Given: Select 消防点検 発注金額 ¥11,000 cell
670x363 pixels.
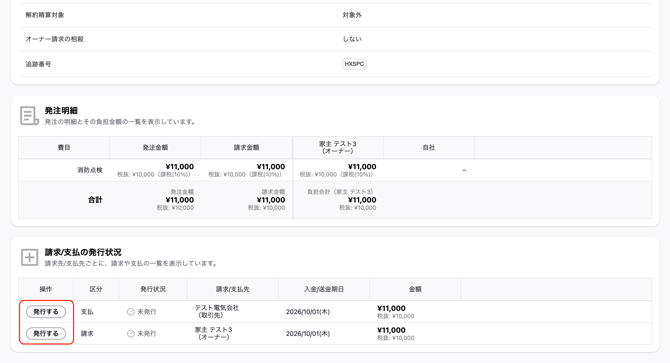Looking at the screenshot, I should point(156,170).
